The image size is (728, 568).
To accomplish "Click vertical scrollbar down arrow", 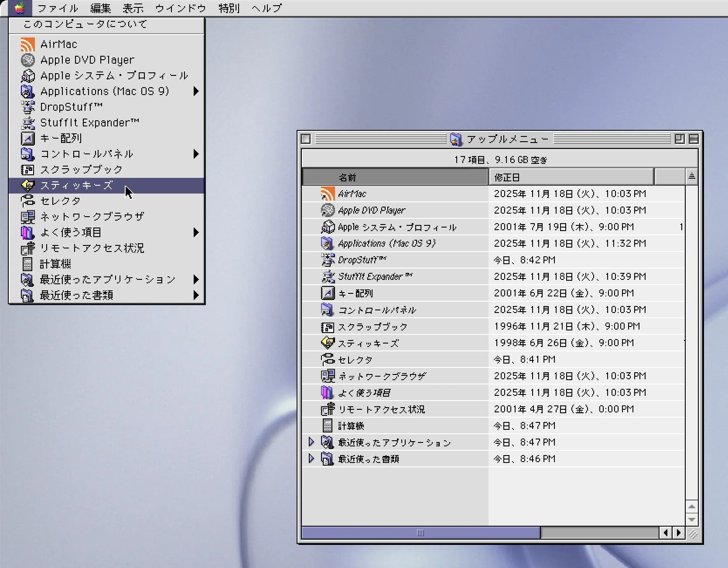I will [x=691, y=520].
